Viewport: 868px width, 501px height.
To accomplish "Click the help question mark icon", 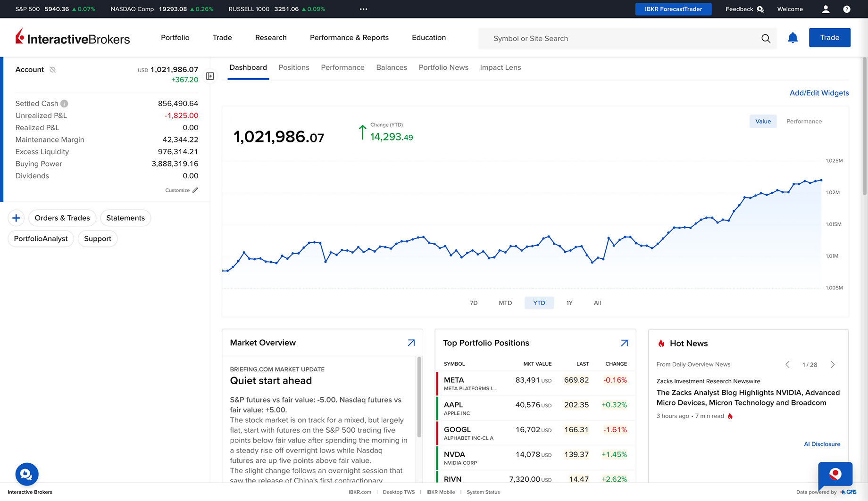I will (847, 9).
